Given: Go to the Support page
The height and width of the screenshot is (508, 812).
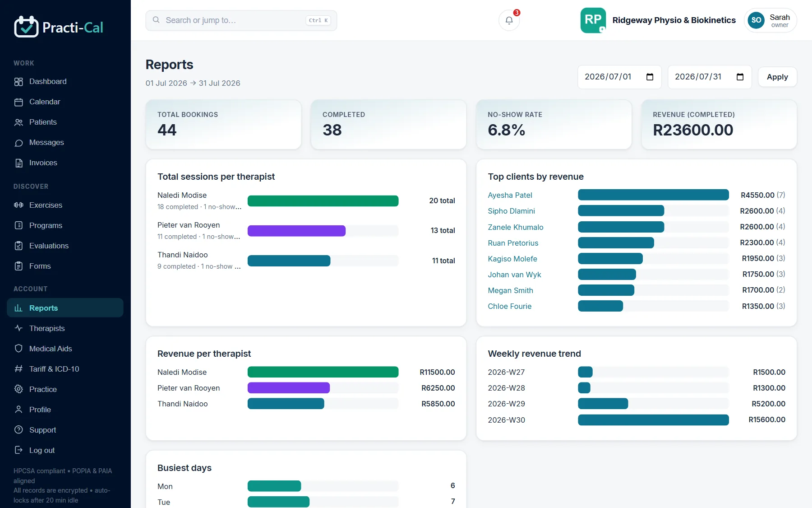Looking at the screenshot, I should [65, 430].
